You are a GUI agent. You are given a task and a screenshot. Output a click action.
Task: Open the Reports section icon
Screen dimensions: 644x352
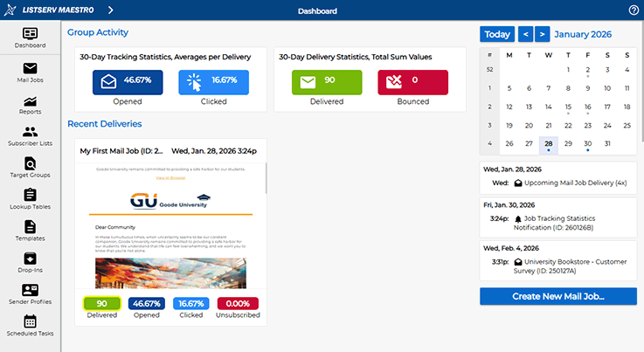click(30, 105)
